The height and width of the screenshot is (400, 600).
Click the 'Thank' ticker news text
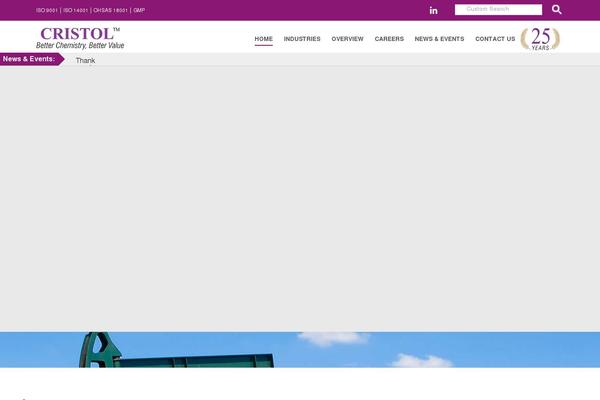point(85,60)
